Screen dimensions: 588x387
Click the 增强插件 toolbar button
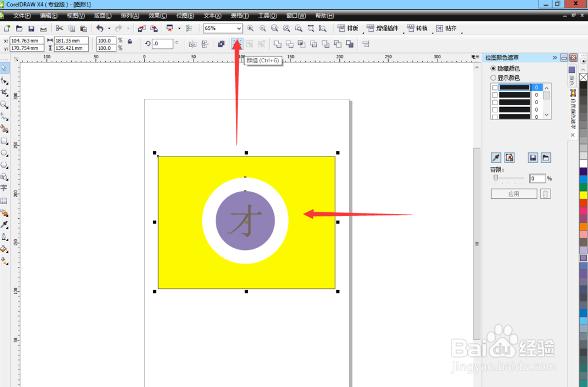[383, 28]
